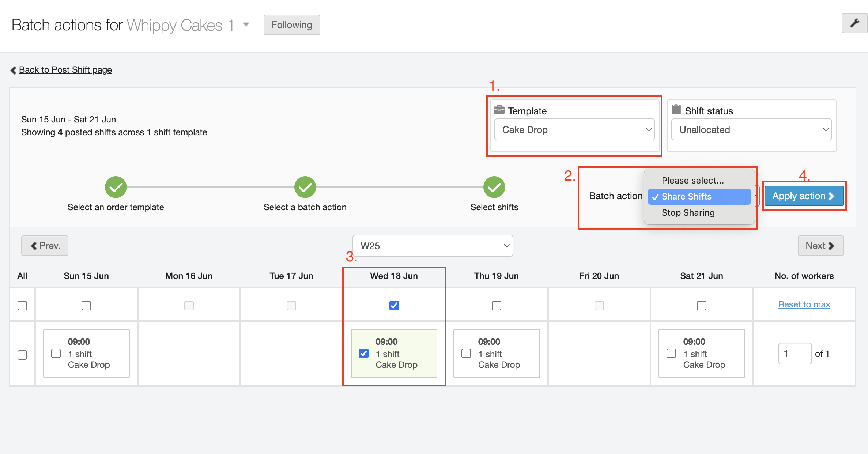
Task: Click the green checkmark above Select an order template
Action: [x=116, y=187]
